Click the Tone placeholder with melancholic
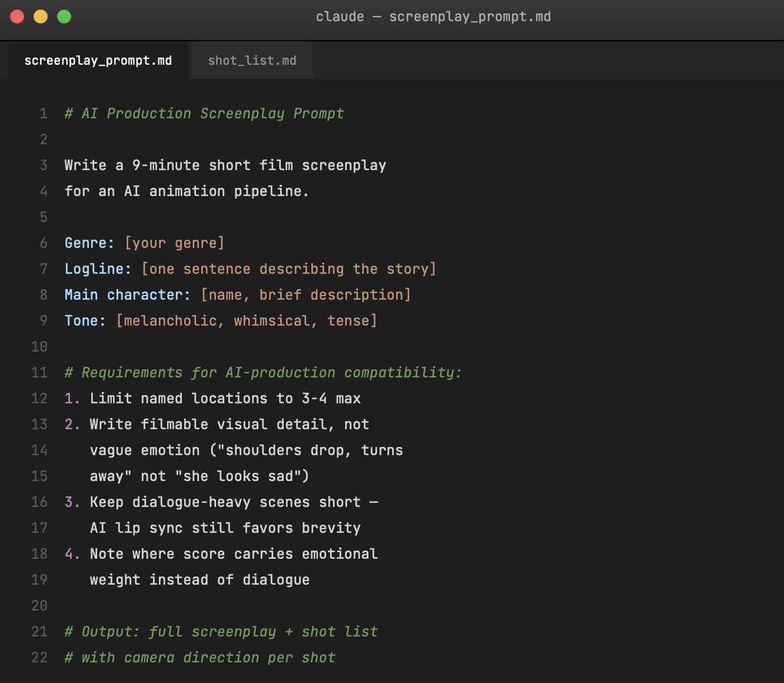 click(246, 321)
